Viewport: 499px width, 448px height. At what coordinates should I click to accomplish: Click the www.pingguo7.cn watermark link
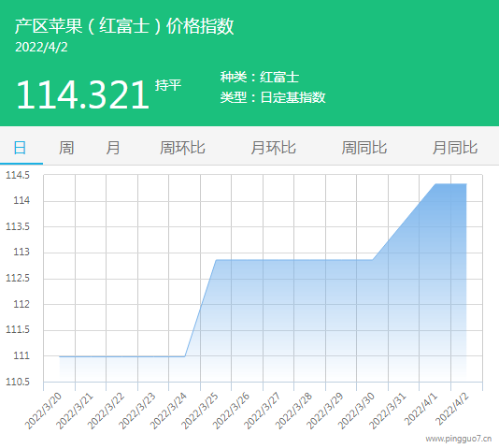[458, 439]
